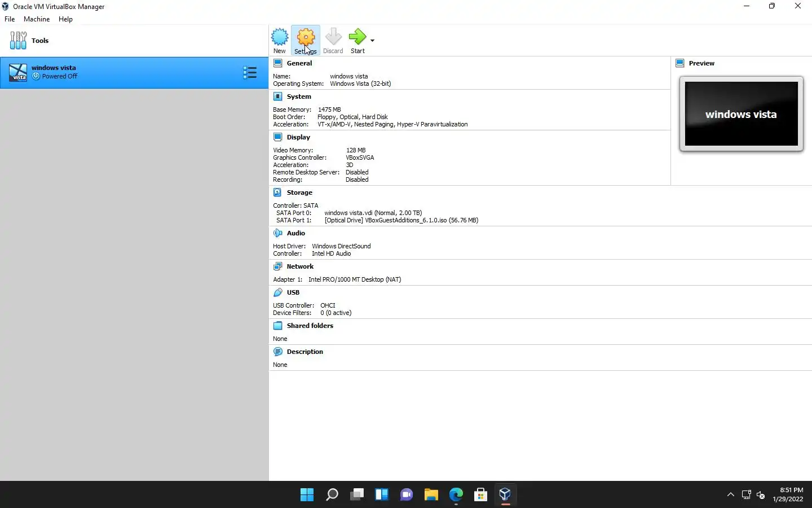Viewport: 812px width, 508px height.
Task: Click the network and volume tray icons
Action: pos(753,494)
